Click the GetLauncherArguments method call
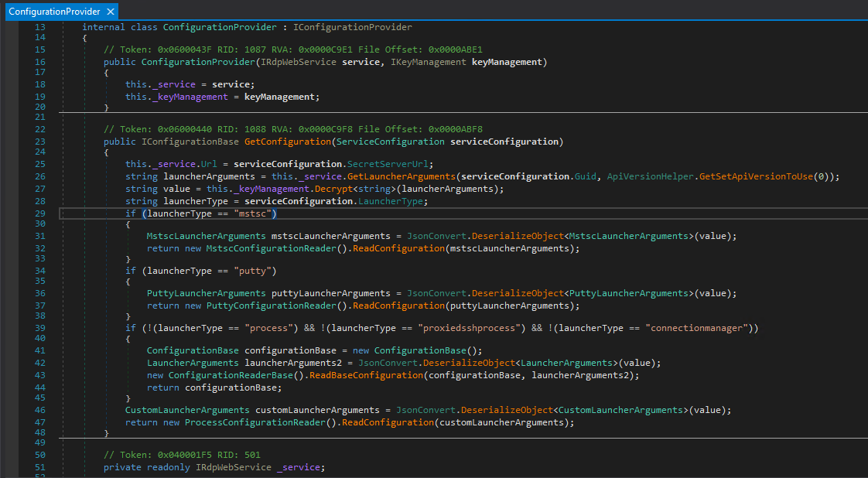The image size is (868, 478). (x=402, y=176)
